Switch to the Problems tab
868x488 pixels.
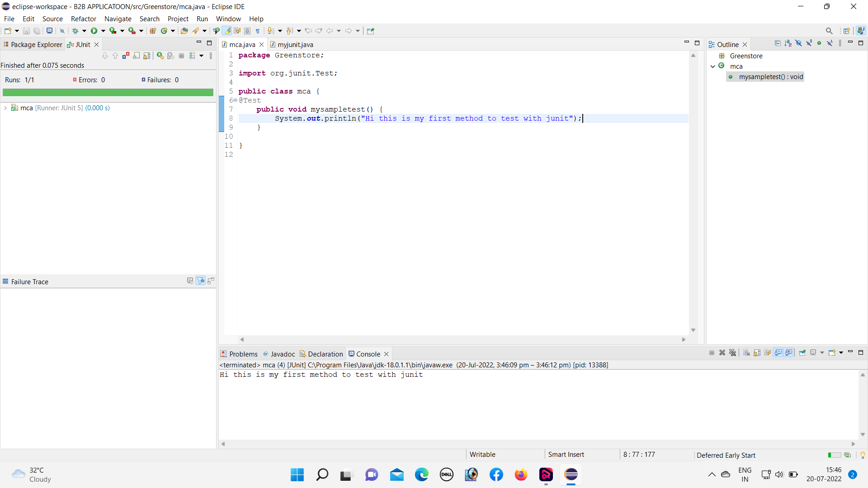[239, 354]
